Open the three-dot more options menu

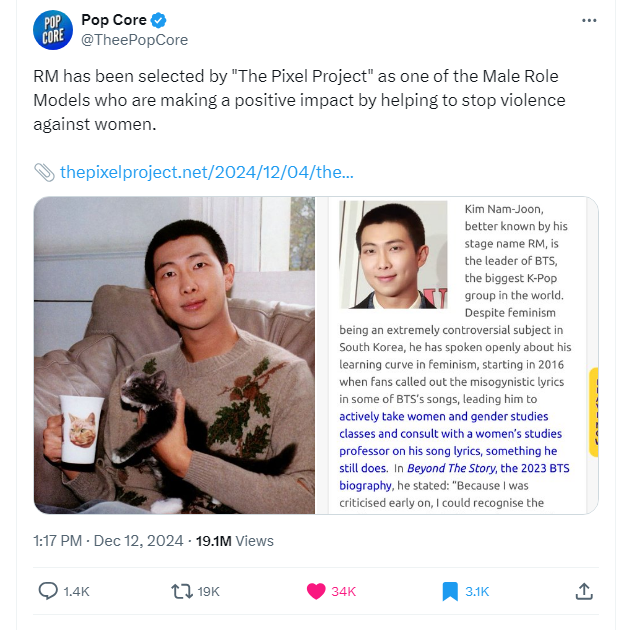(589, 21)
